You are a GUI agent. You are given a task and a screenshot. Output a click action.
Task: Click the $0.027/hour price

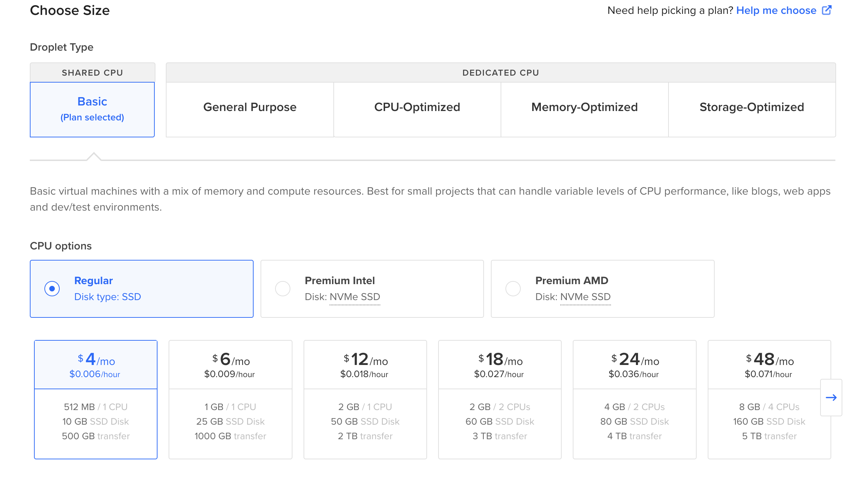(x=499, y=374)
